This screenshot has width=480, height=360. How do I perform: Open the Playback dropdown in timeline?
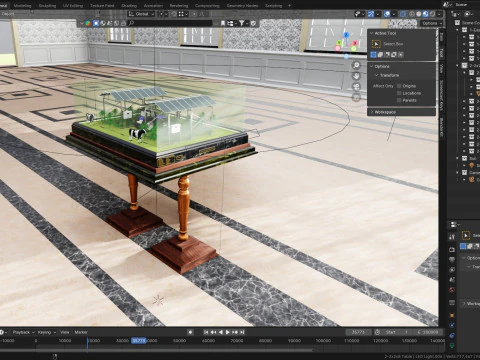pos(23,332)
